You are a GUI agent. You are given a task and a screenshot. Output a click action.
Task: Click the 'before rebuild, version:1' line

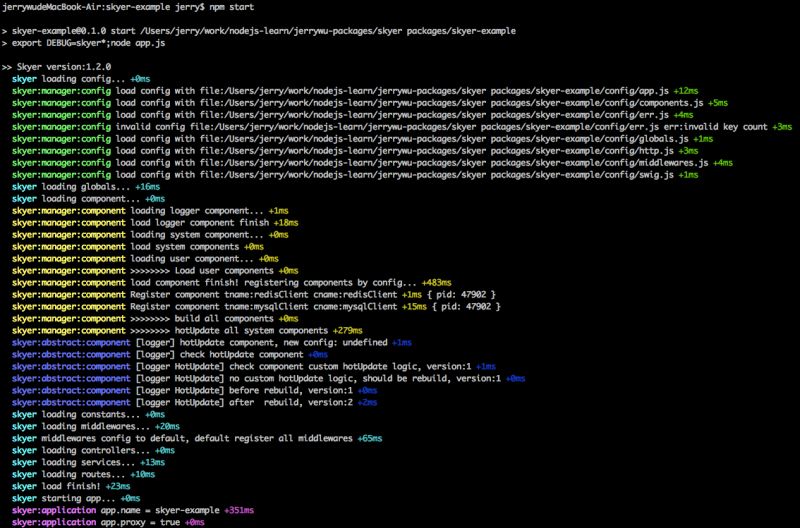[194, 391]
